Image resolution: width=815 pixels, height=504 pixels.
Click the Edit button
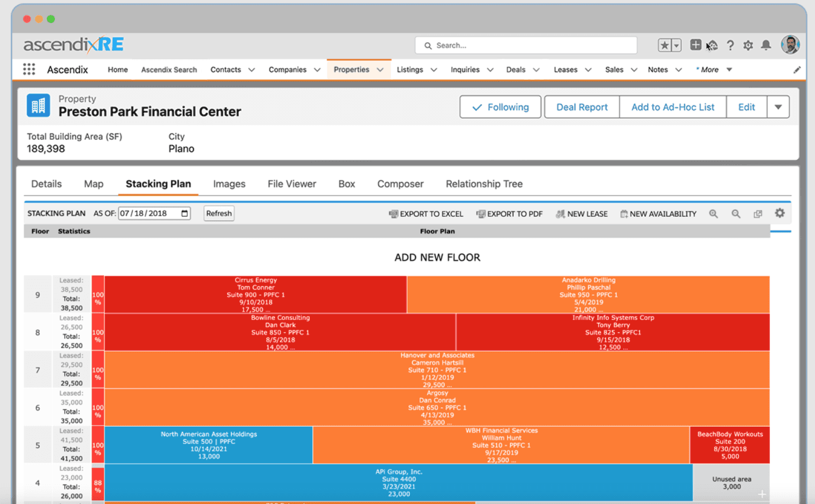pyautogui.click(x=746, y=107)
